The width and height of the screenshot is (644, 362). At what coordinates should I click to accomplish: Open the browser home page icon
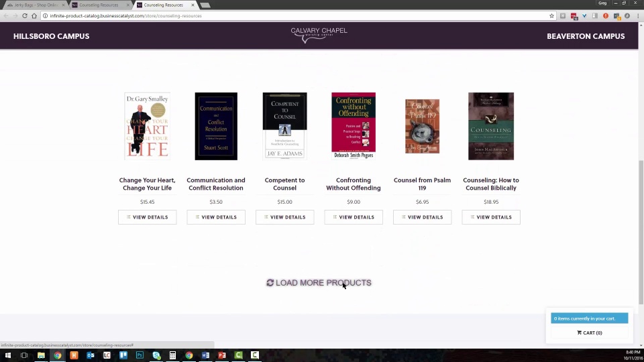coord(34,15)
